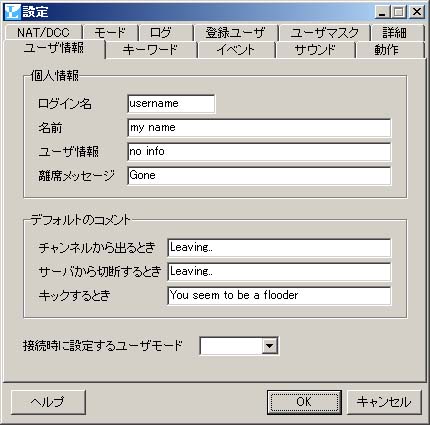Select the キーワード tab
Viewport: 430px width, 425px height.
tap(151, 50)
